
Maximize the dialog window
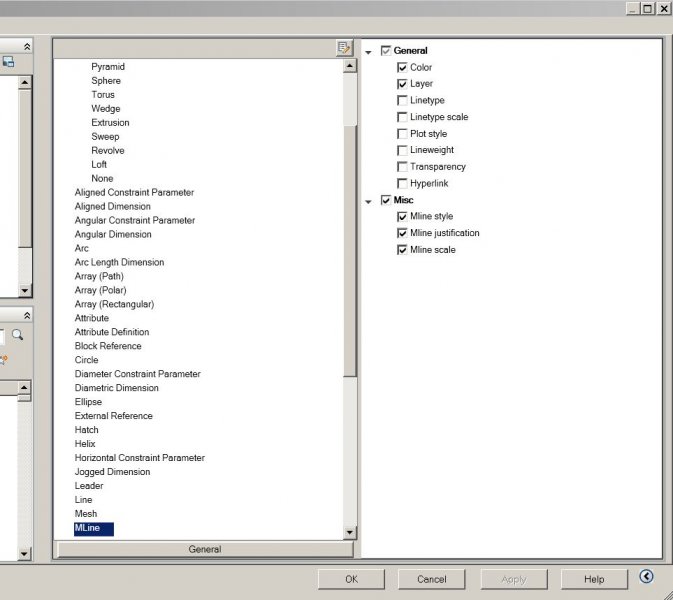[647, 8]
